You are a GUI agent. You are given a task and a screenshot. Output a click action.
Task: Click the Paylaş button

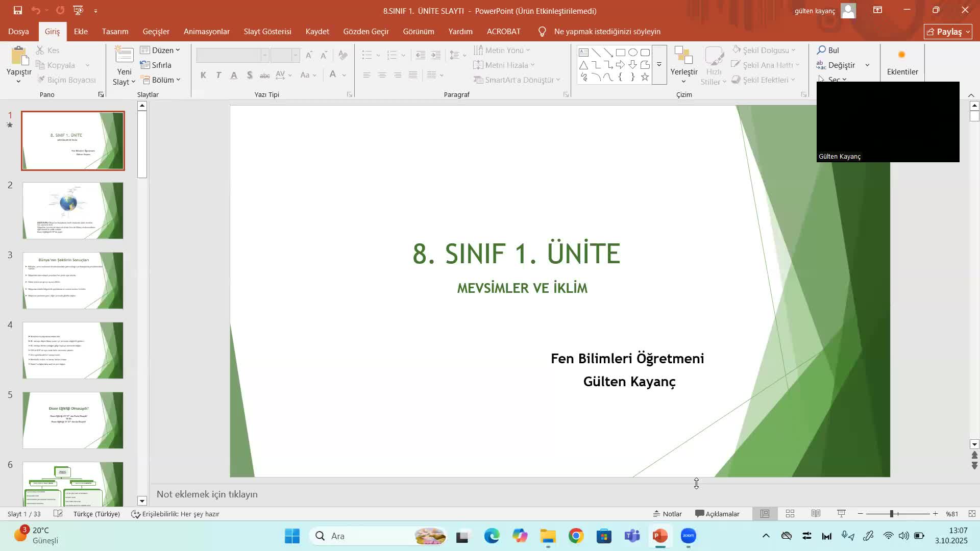pyautogui.click(x=948, y=31)
